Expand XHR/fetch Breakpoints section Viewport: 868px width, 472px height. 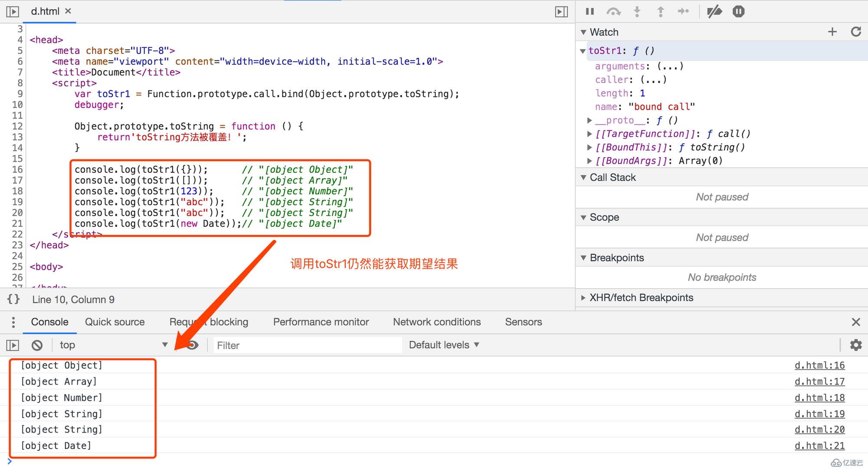[583, 298]
